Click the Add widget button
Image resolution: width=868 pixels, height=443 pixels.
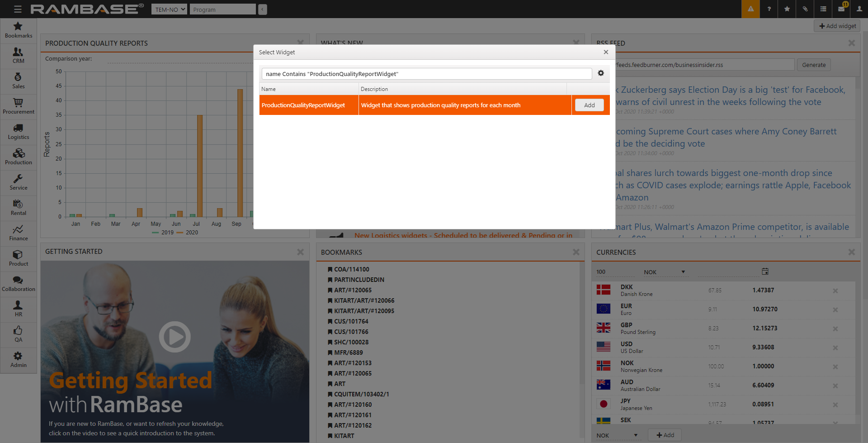837,26
